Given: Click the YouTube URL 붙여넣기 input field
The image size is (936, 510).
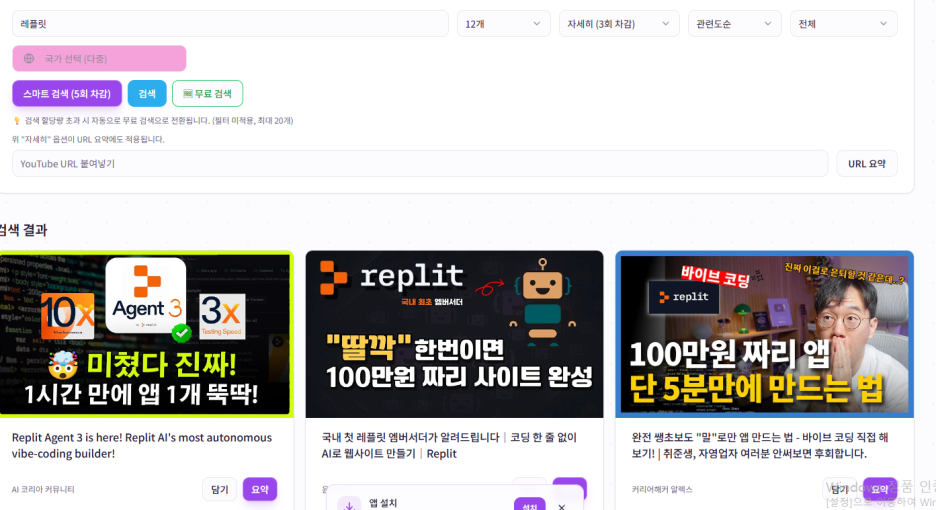Looking at the screenshot, I should point(420,164).
